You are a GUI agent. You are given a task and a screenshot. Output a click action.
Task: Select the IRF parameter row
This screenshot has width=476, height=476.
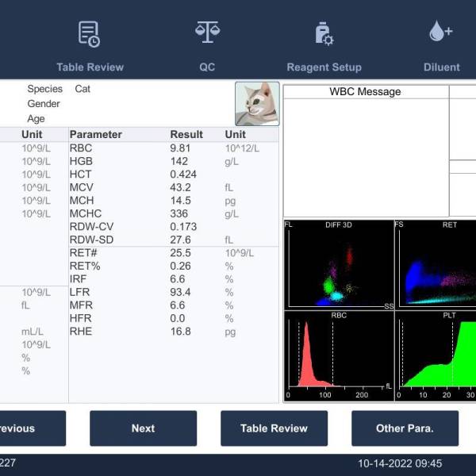174,279
